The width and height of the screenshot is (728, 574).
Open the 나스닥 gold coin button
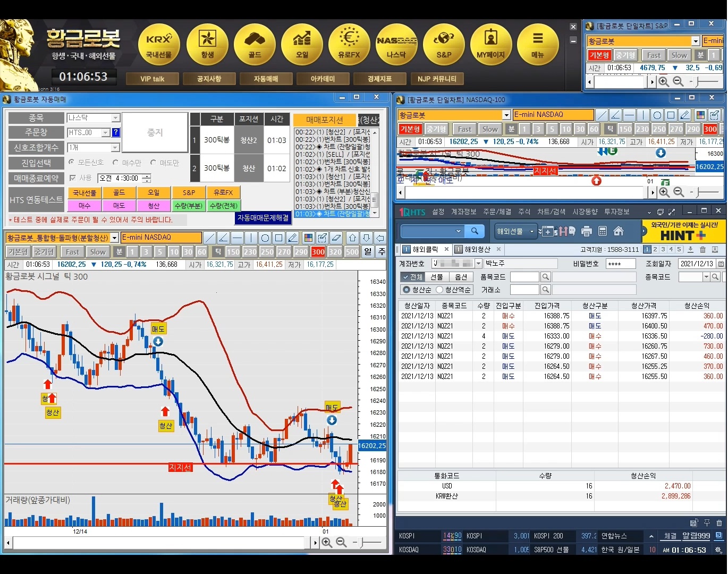click(x=396, y=45)
